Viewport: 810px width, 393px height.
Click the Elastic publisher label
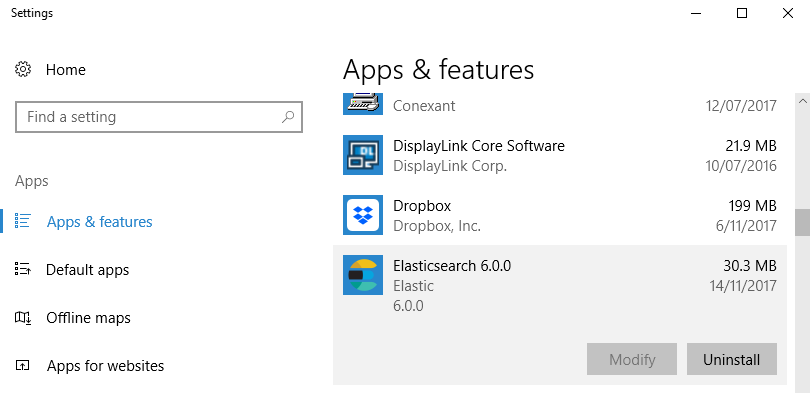click(413, 286)
